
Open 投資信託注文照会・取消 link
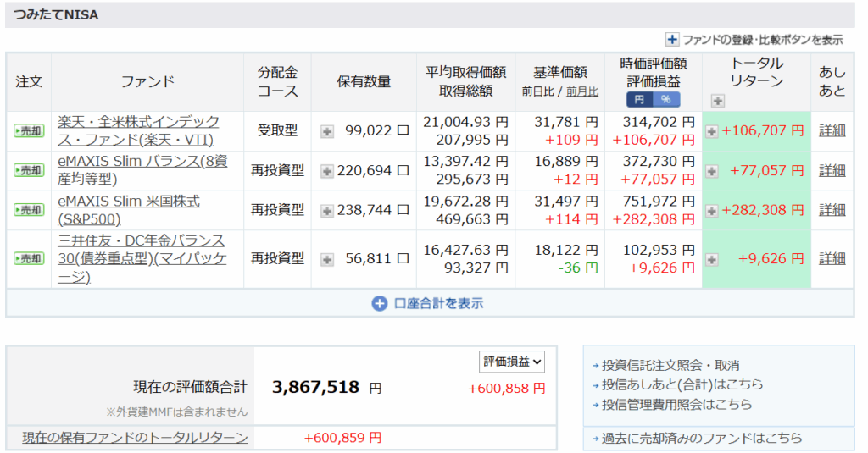coord(670,365)
